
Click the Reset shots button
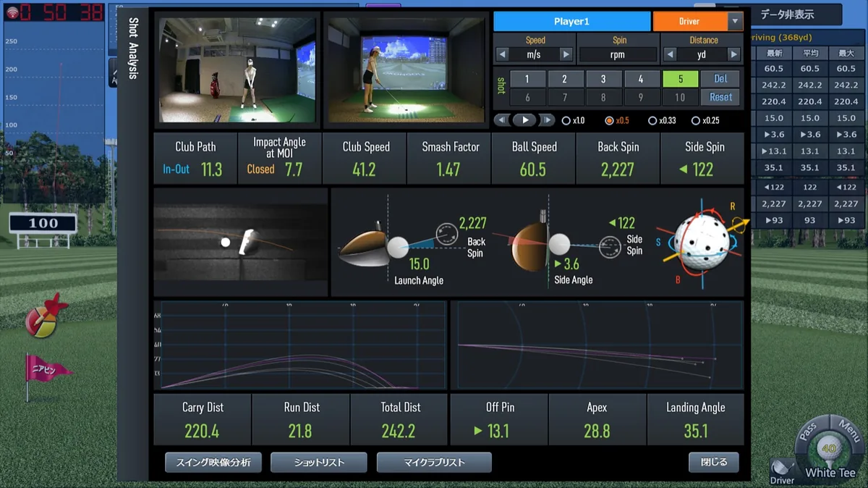(720, 97)
